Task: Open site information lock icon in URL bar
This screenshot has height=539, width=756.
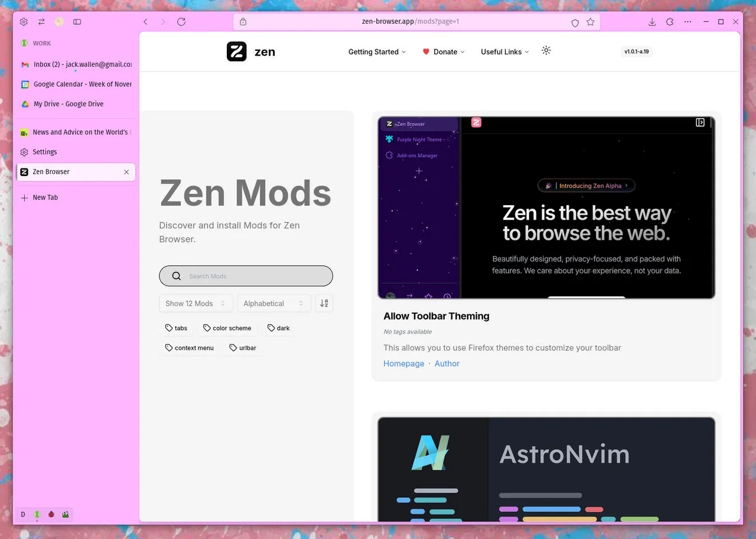Action: coord(243,22)
